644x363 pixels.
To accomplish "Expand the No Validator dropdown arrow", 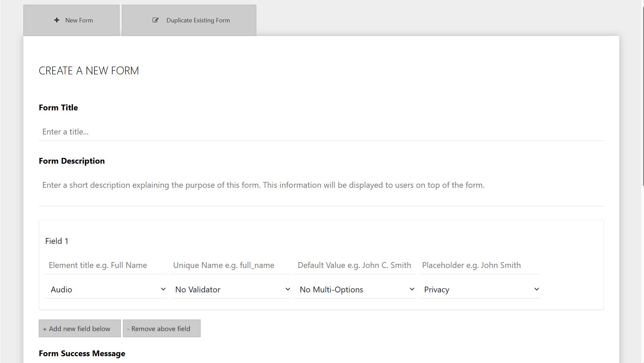I will click(288, 289).
